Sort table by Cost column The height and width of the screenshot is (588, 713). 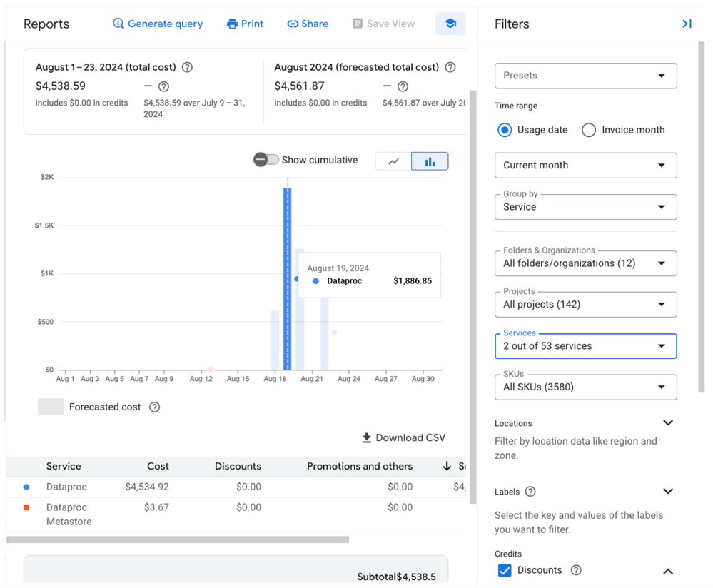(x=158, y=466)
